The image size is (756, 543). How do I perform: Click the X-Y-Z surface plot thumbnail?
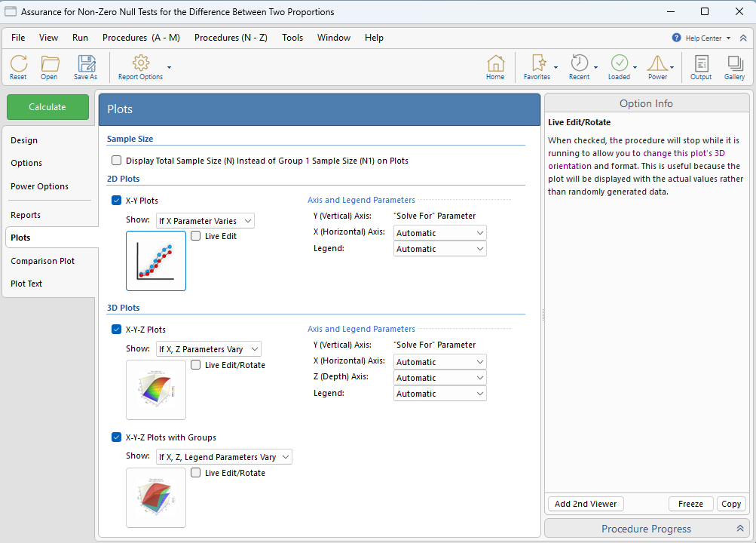[156, 390]
